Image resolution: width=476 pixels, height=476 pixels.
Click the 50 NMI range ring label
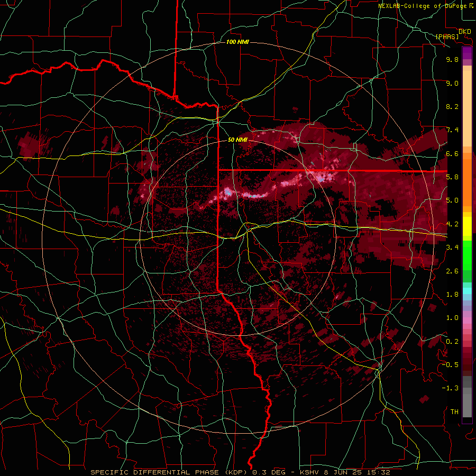coord(237,140)
